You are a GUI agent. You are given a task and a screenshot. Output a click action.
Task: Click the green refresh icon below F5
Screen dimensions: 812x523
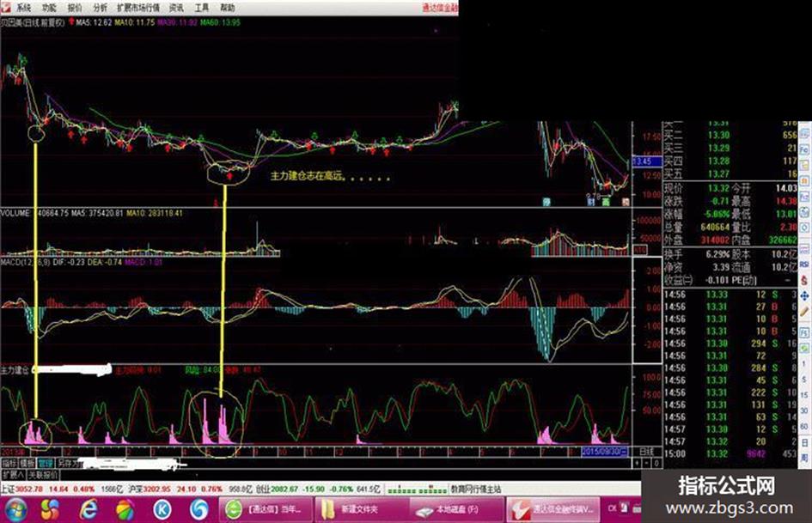(x=805, y=348)
